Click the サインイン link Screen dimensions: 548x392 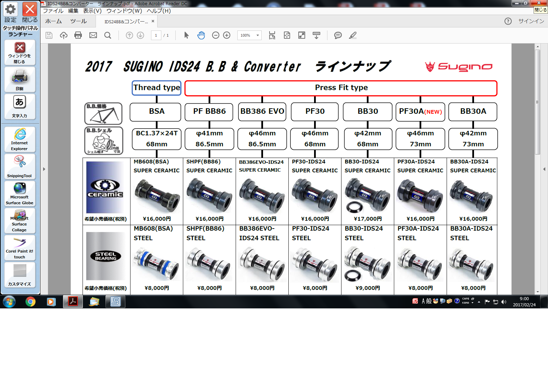(531, 21)
